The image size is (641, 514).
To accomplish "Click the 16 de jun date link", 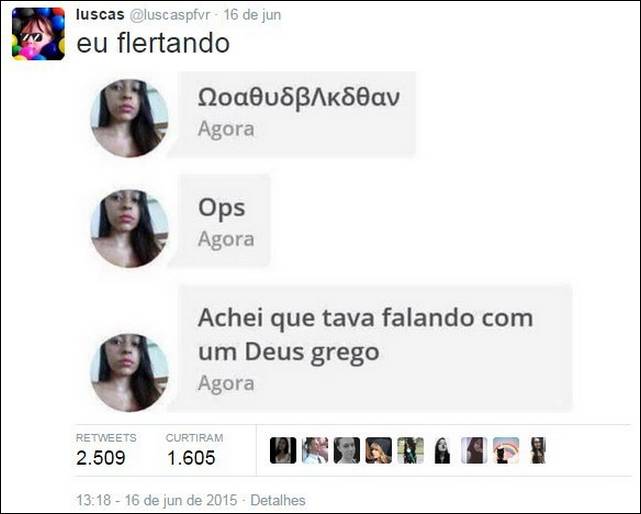I will (x=252, y=15).
